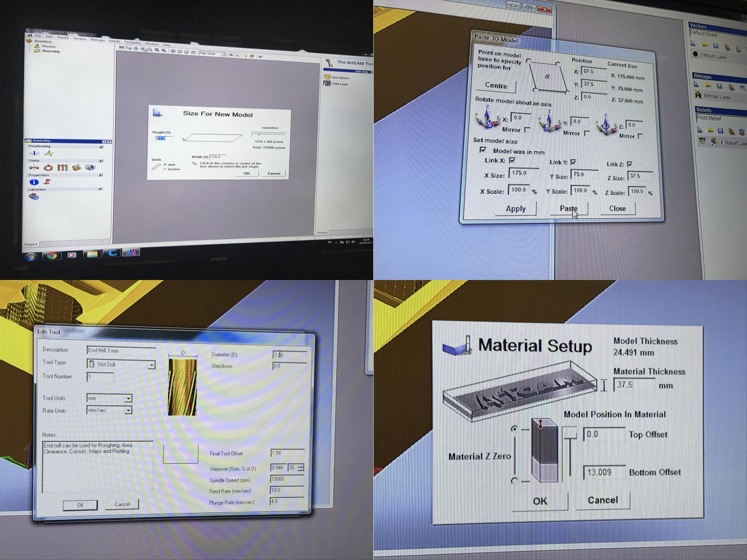Click the save icon in the Vectors panel
747x560 pixels.
(x=716, y=46)
